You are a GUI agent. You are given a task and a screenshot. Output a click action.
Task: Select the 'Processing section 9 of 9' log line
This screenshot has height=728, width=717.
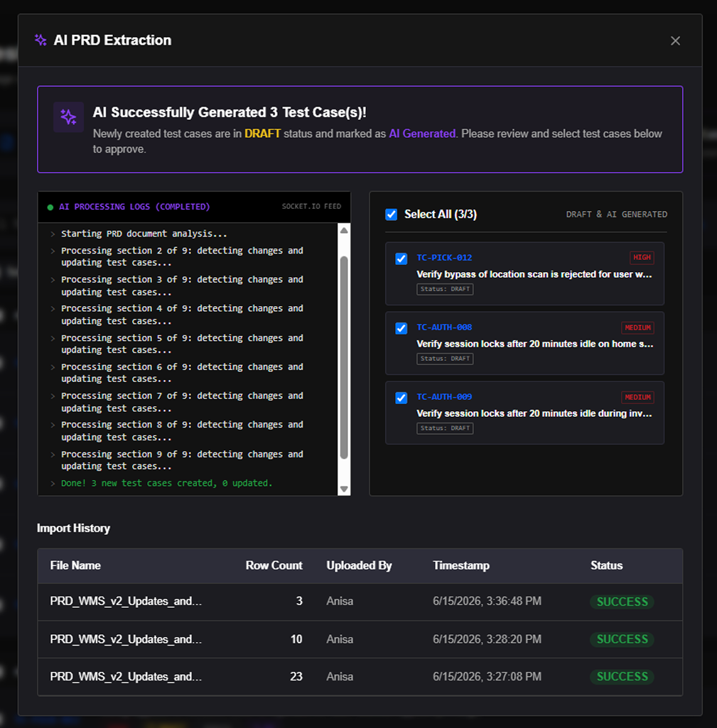[x=182, y=460]
